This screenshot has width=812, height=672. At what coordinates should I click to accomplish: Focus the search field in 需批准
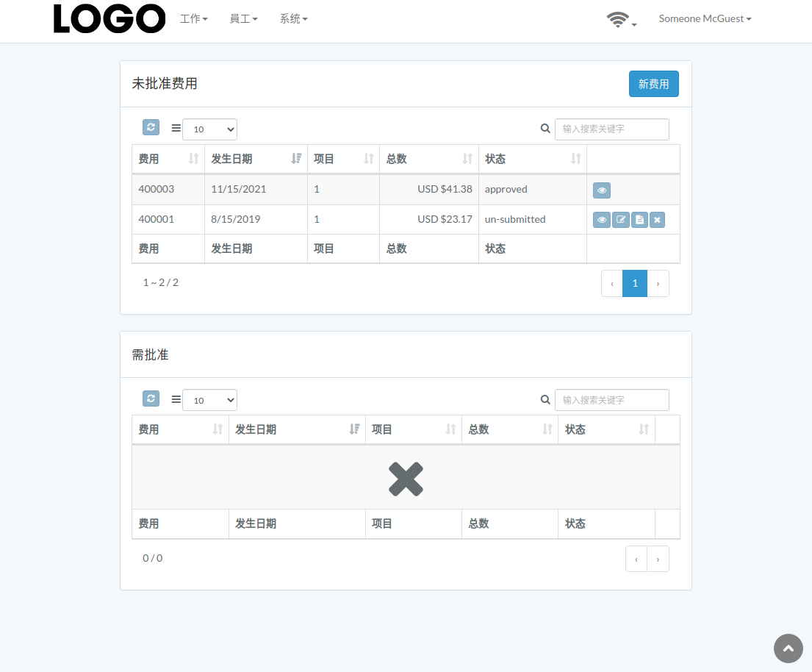click(x=611, y=400)
